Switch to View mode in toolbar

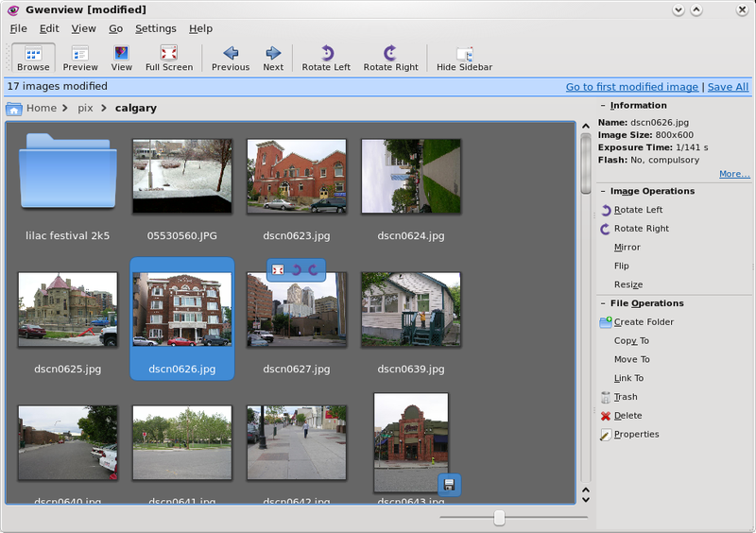tap(122, 58)
